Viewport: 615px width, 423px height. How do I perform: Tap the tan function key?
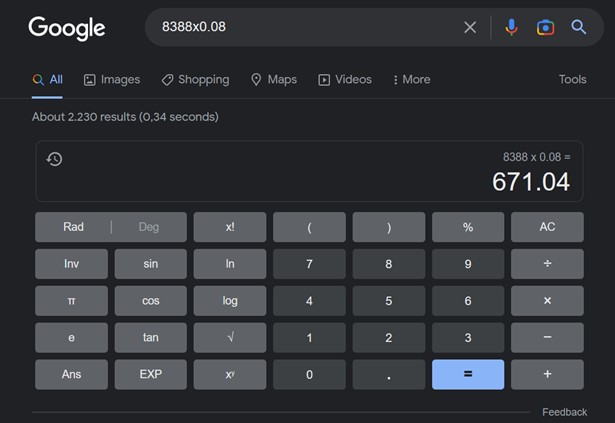[x=151, y=337]
